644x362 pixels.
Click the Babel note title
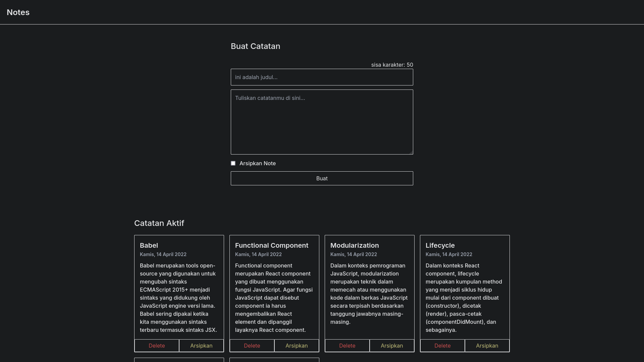tap(149, 245)
